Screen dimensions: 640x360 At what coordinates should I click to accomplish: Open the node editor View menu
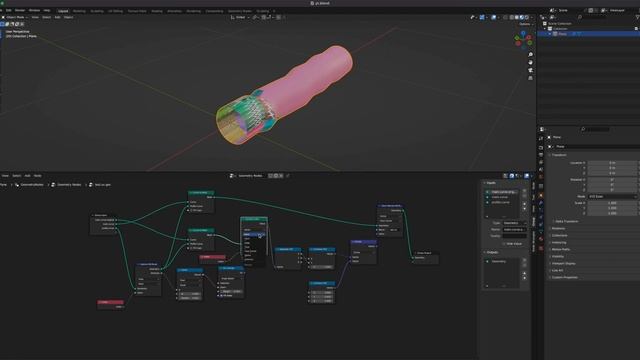click(5, 176)
